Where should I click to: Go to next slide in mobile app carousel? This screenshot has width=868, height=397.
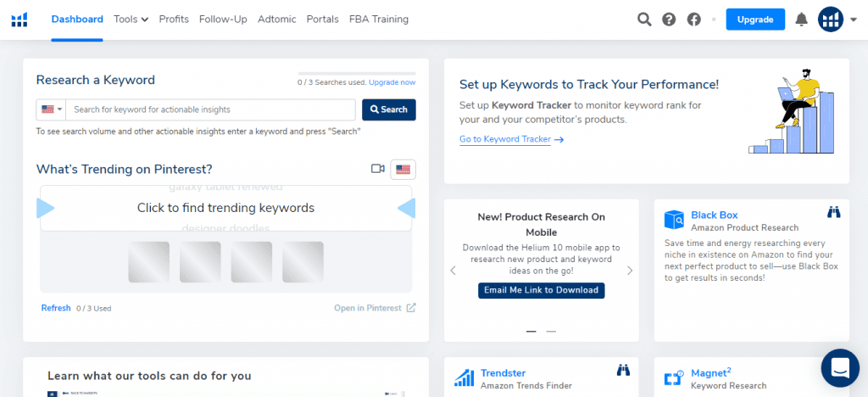[x=630, y=271]
